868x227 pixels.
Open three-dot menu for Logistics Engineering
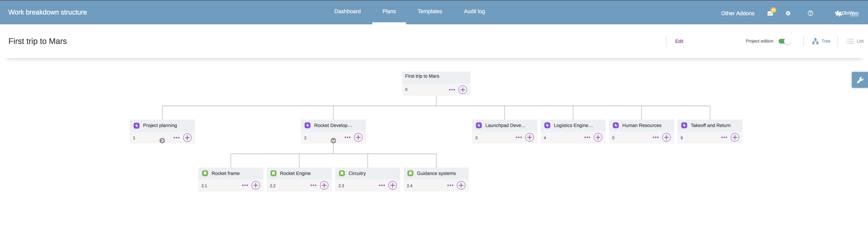coord(587,138)
